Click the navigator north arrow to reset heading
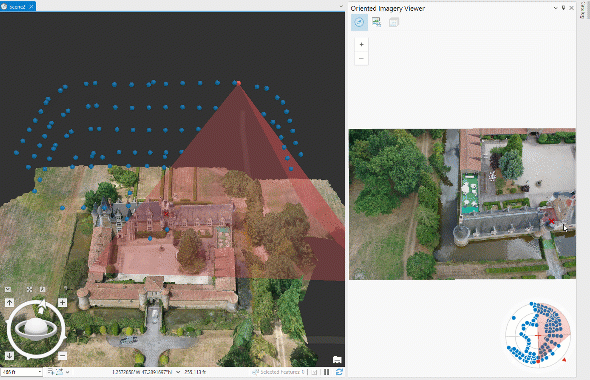The image size is (590, 380). pos(41,307)
